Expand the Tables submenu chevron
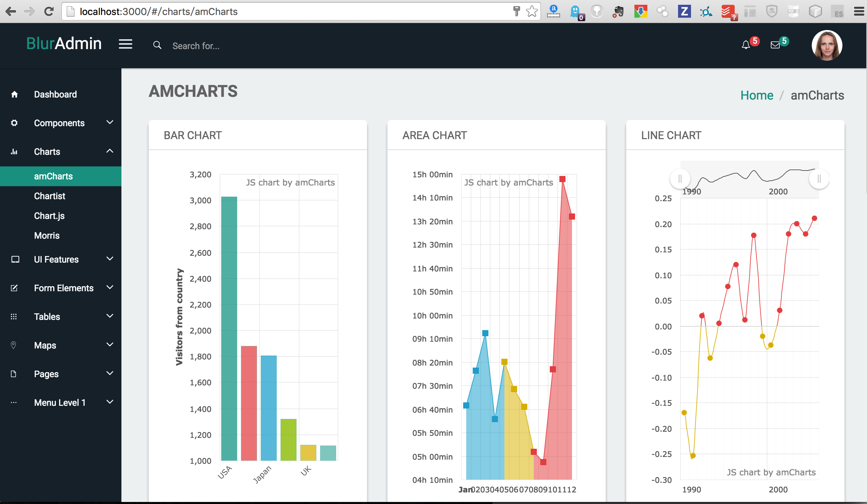This screenshot has width=867, height=504. pos(110,316)
